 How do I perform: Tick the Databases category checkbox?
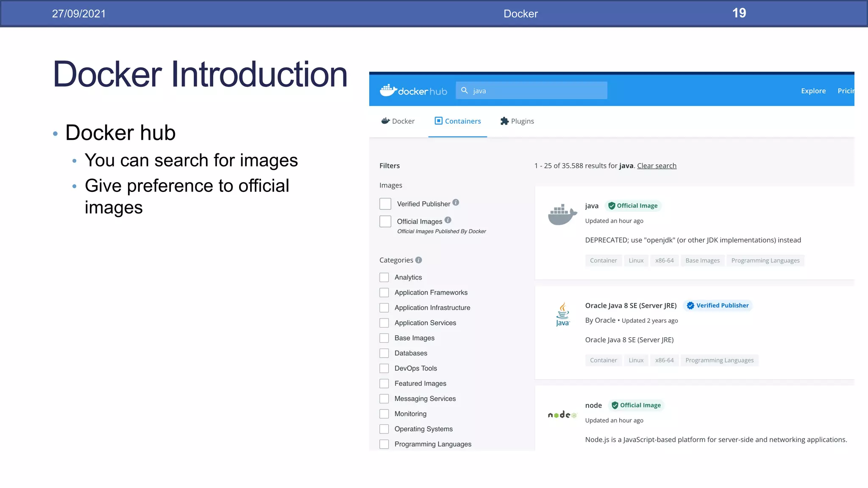tap(384, 353)
